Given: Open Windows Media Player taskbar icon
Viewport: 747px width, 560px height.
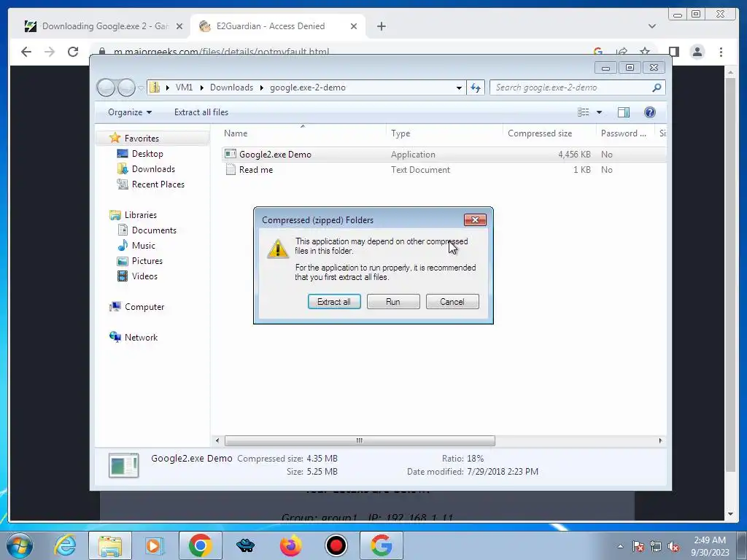Looking at the screenshot, I should [154, 545].
